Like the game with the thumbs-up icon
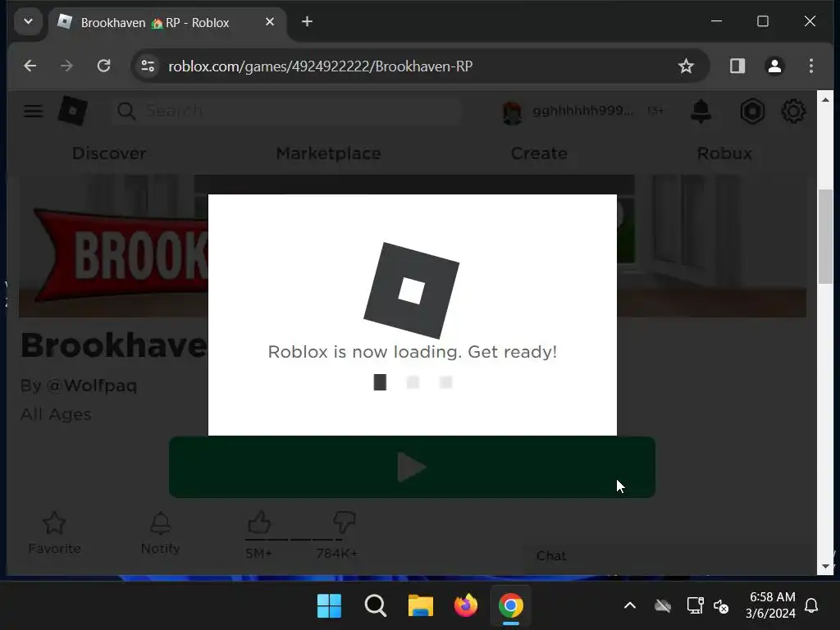Screen dimensions: 840x630 tap(258, 522)
